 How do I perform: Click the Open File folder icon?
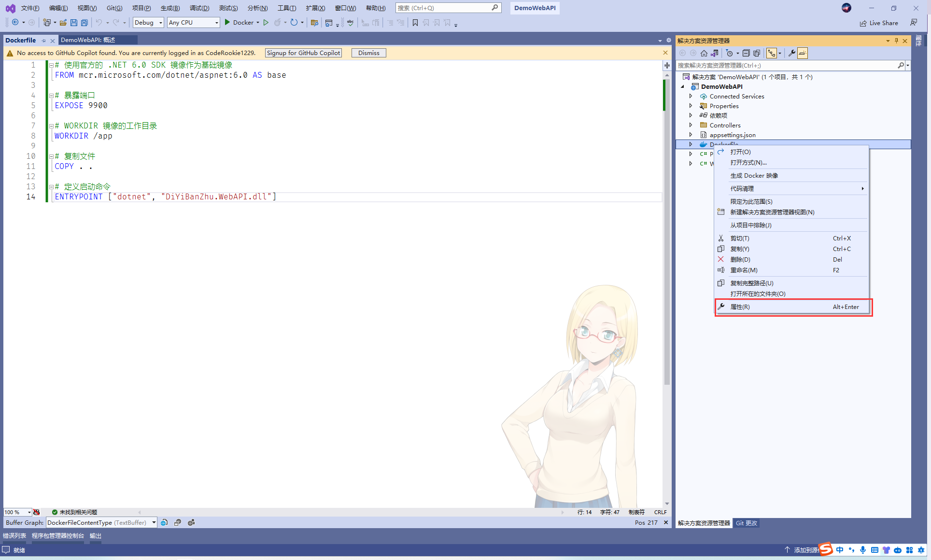[63, 23]
